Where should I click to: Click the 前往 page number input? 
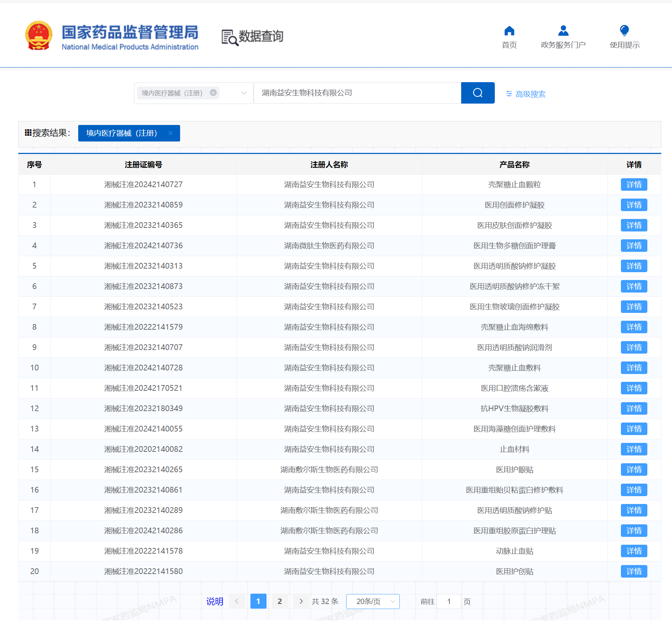pos(449,601)
